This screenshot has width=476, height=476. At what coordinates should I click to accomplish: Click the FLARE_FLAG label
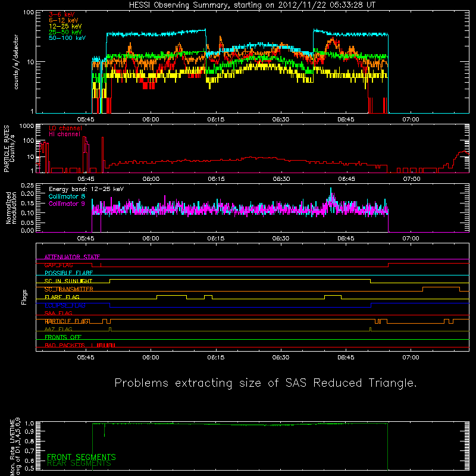point(62,297)
